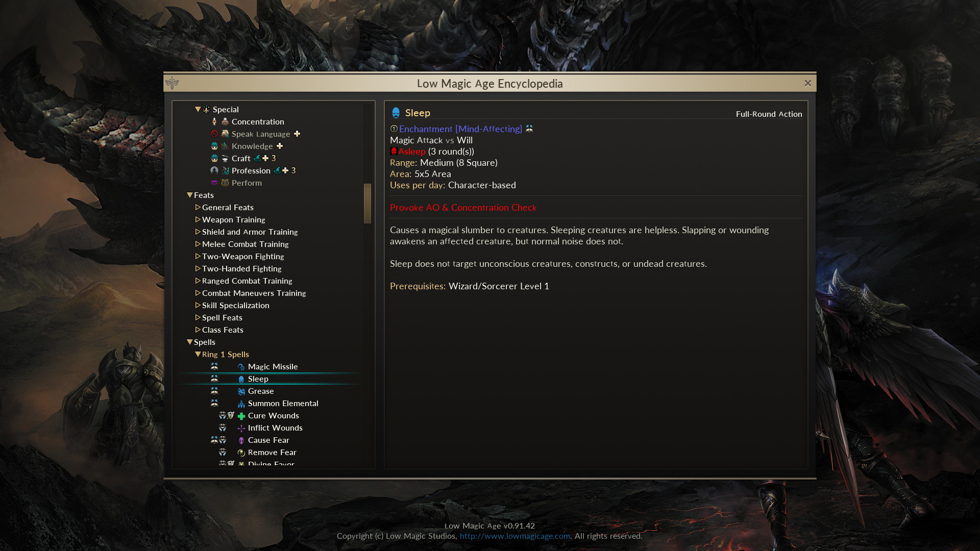Click the Cause Fear spell icon

click(241, 440)
